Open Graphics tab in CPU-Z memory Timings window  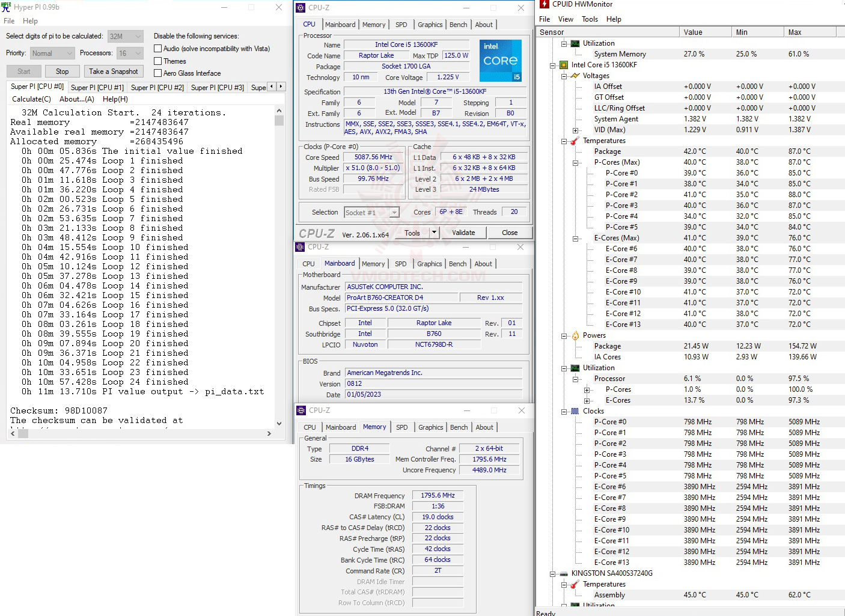(431, 427)
